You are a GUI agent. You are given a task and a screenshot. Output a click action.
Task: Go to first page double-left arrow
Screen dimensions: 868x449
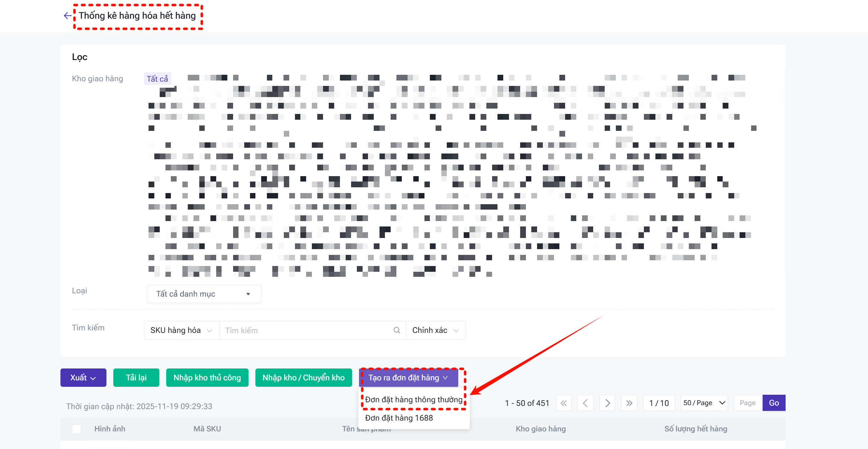(x=564, y=403)
